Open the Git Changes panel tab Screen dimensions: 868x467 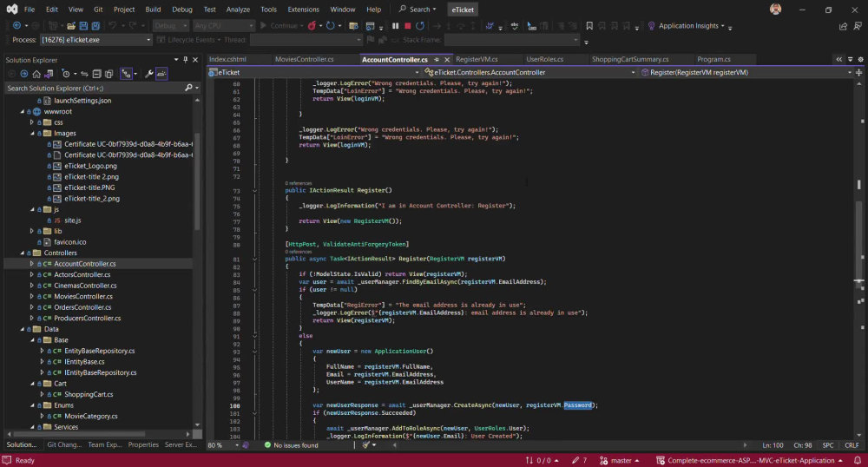64,445
